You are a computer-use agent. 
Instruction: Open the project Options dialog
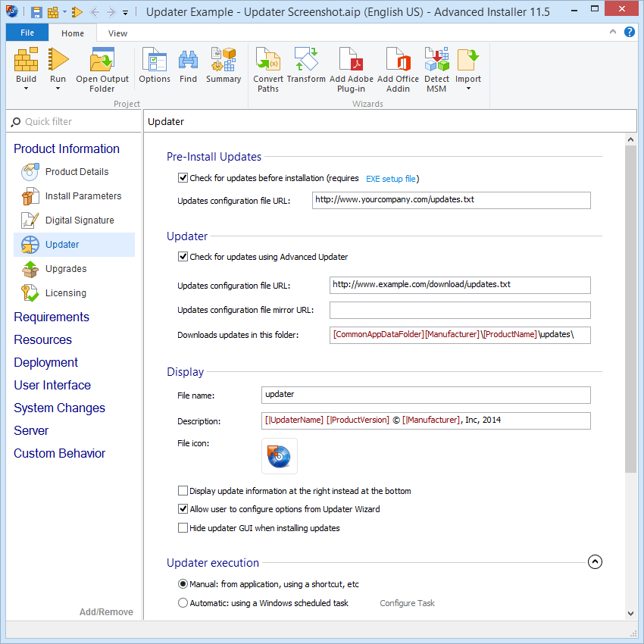155,61
